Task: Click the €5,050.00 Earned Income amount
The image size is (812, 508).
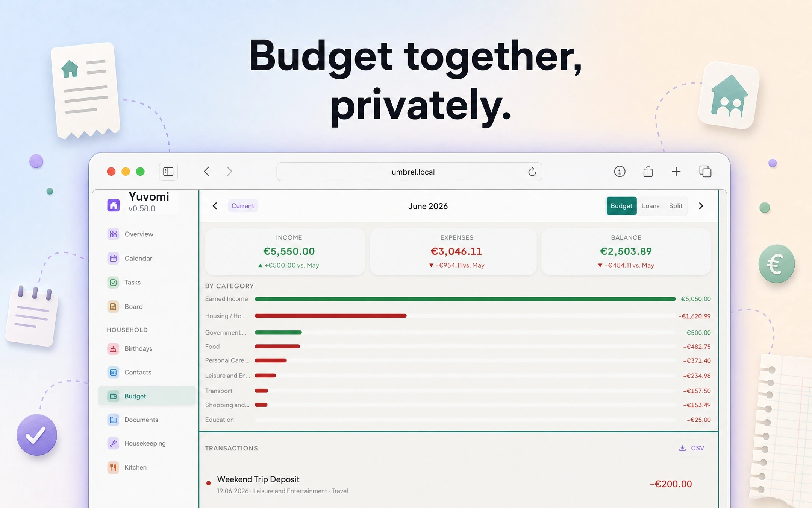Action: [696, 299]
